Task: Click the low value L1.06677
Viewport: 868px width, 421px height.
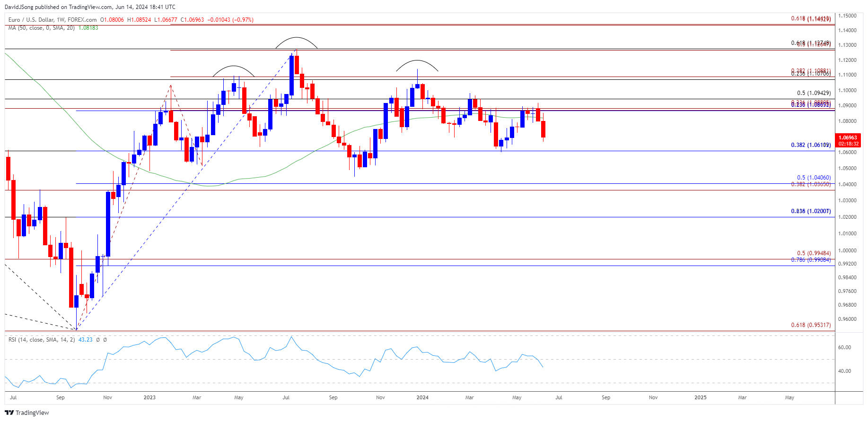Action: (166, 20)
